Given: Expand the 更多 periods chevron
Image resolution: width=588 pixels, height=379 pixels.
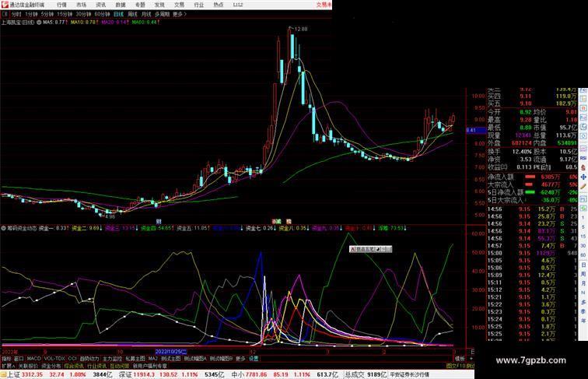Looking at the screenshot, I should coord(180,14).
